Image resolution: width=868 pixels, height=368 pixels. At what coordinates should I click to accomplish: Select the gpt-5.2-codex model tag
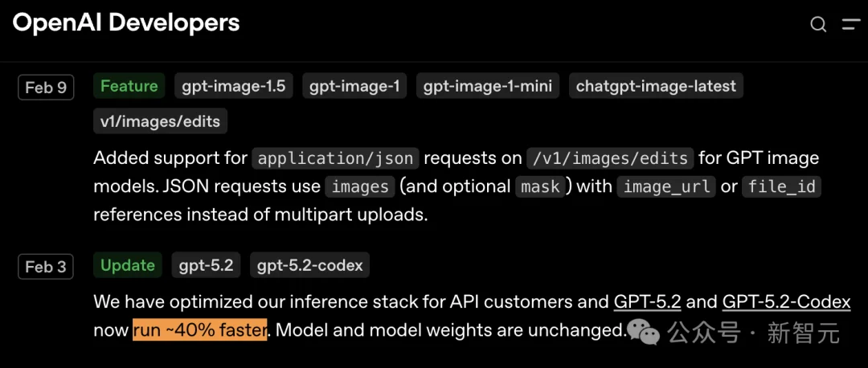309,265
